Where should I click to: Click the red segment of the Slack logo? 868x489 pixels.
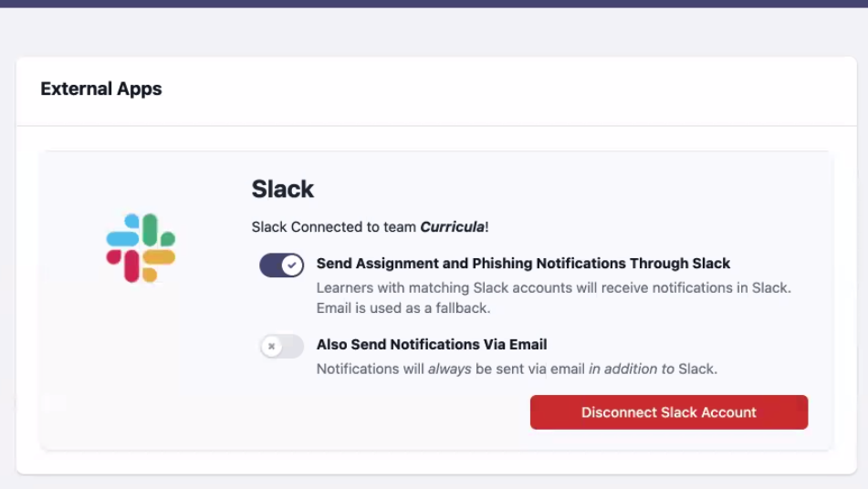coord(123,265)
